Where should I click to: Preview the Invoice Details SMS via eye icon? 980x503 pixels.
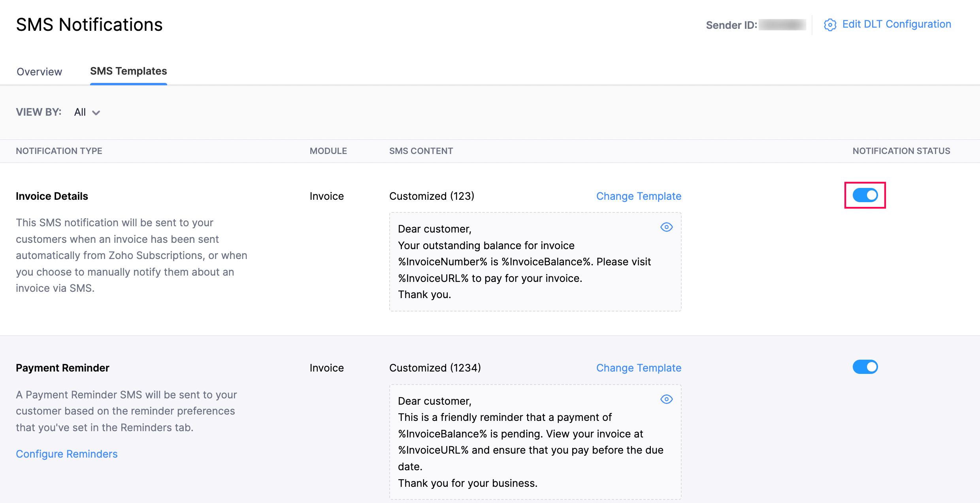666,227
